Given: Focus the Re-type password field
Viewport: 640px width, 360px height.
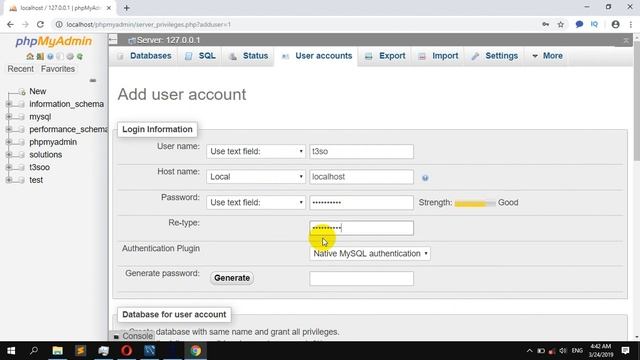Looking at the screenshot, I should click(361, 228).
